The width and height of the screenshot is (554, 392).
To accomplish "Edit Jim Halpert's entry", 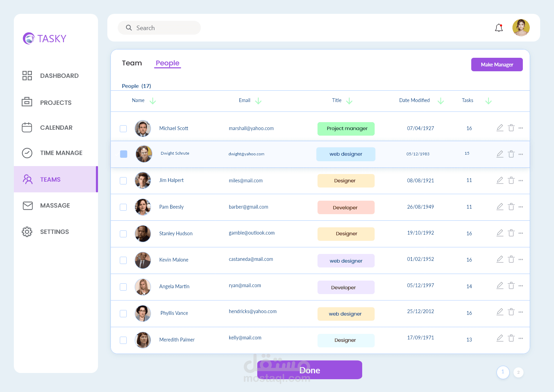I will click(x=500, y=180).
